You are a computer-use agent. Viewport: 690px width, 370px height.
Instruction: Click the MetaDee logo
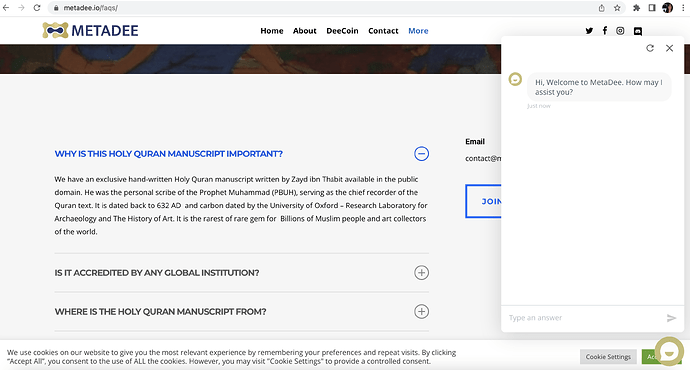point(90,30)
